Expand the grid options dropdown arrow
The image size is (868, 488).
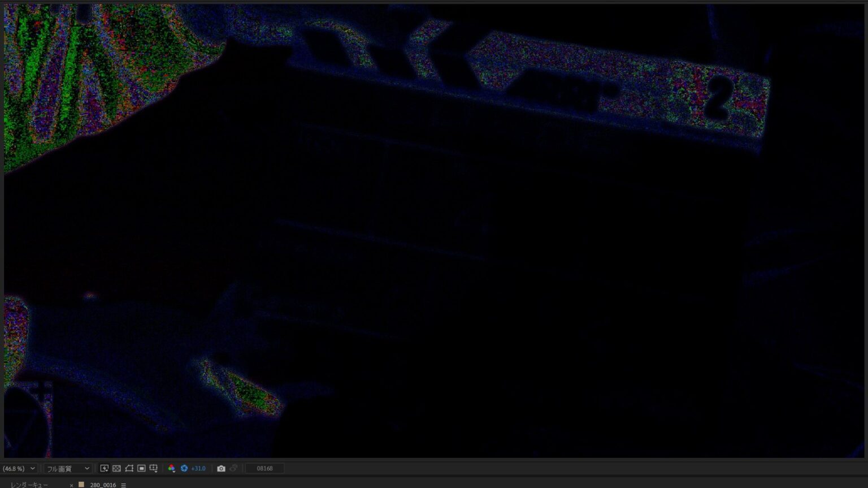(x=156, y=471)
